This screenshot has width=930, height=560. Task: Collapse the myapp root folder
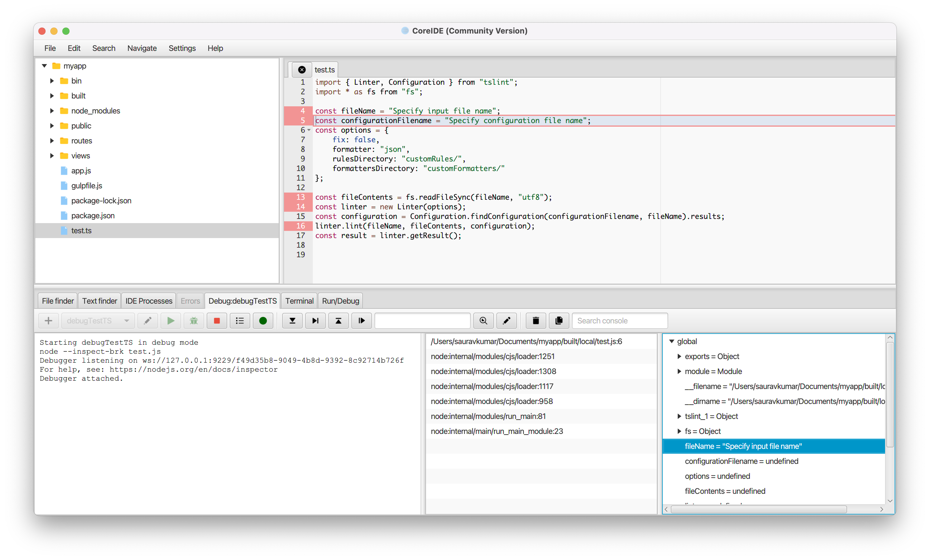coord(44,66)
